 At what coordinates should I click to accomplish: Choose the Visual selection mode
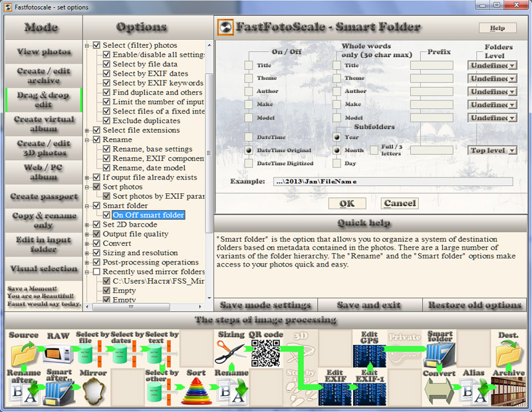point(44,268)
